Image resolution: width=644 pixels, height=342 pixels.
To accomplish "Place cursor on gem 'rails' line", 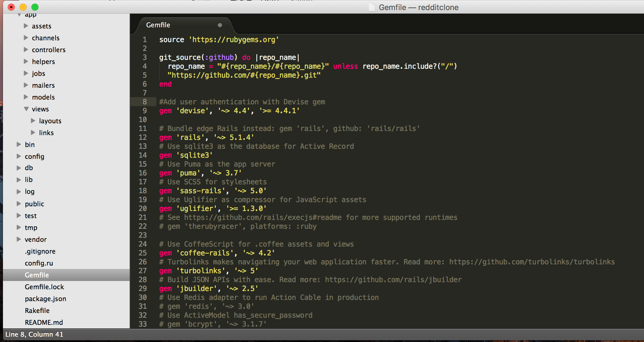I will click(207, 138).
